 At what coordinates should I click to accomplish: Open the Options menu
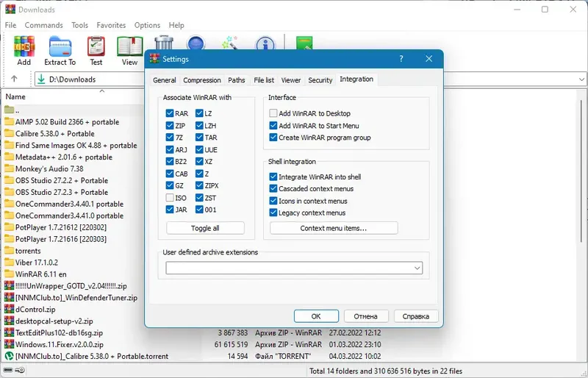tap(147, 25)
